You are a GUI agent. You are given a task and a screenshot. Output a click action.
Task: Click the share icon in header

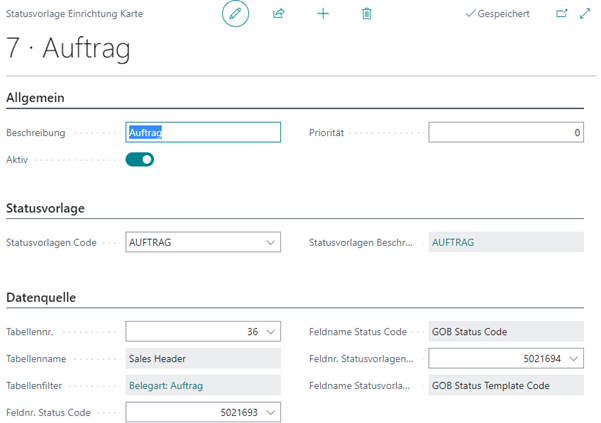pos(279,14)
